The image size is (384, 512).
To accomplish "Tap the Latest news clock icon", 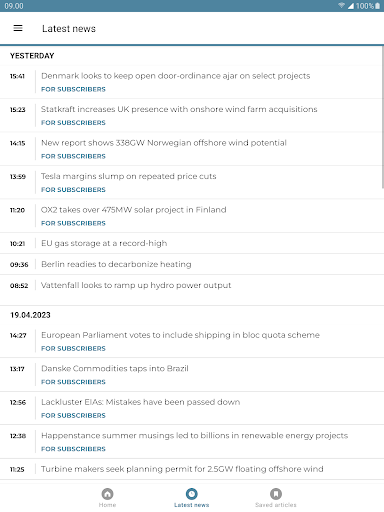I will coord(192,494).
